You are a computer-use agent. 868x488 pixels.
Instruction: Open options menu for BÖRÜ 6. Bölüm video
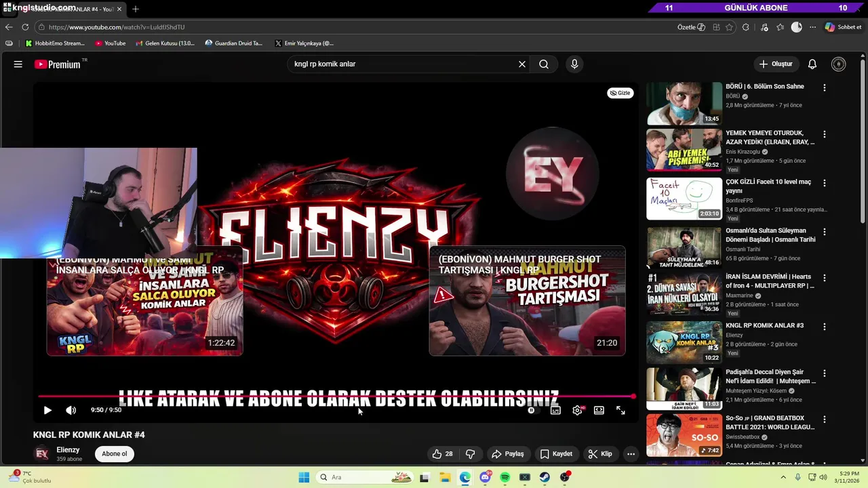(x=825, y=88)
